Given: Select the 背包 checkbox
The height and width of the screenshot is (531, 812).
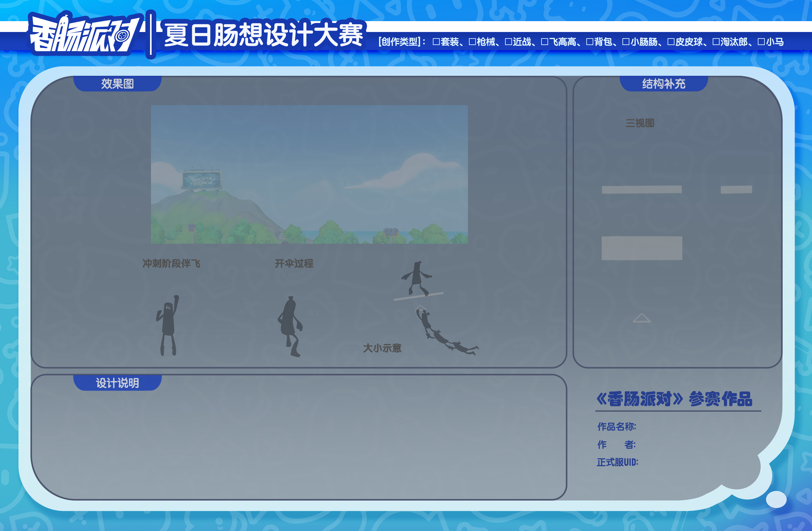Looking at the screenshot, I should click(590, 42).
